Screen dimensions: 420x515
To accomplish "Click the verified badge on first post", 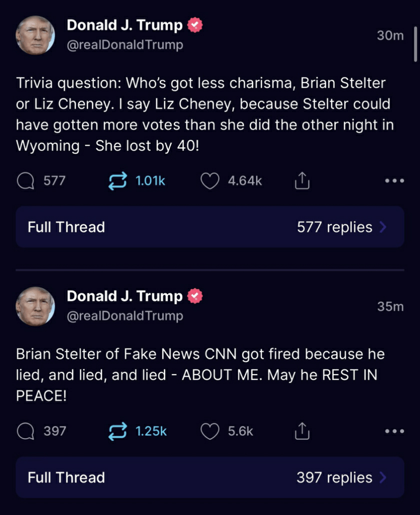I will pyautogui.click(x=195, y=25).
